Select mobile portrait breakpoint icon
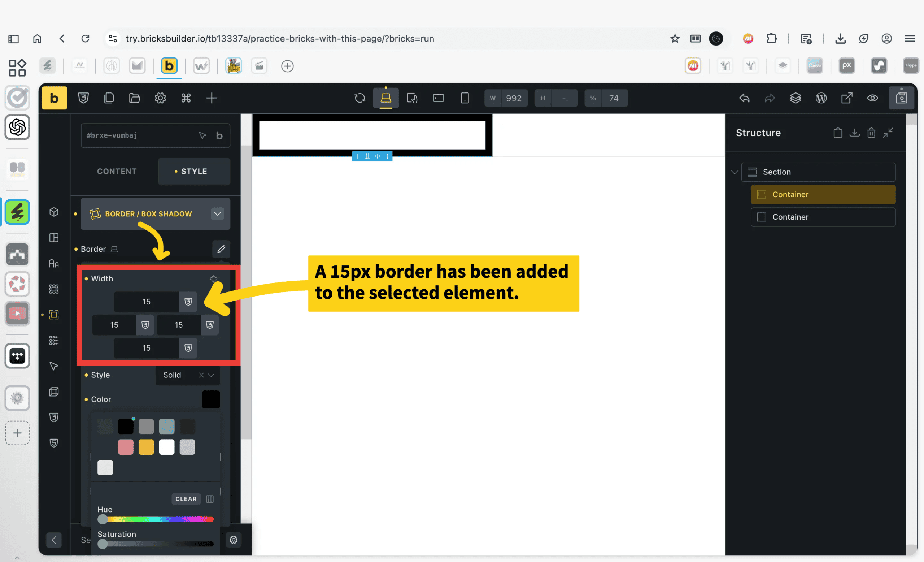Viewport: 924px width, 562px height. tap(465, 98)
